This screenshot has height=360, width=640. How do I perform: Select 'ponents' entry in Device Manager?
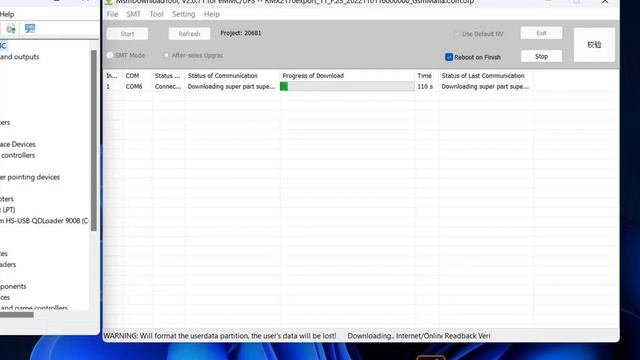coord(13,287)
